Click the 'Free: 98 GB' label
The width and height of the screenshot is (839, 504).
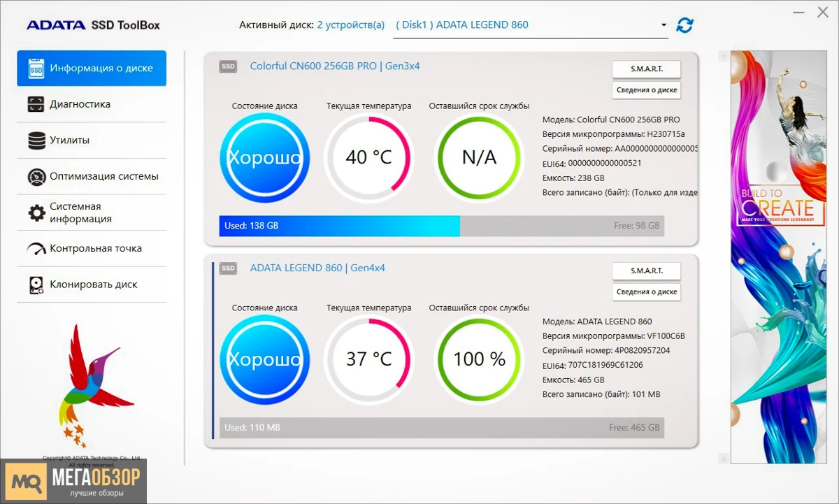point(636,226)
